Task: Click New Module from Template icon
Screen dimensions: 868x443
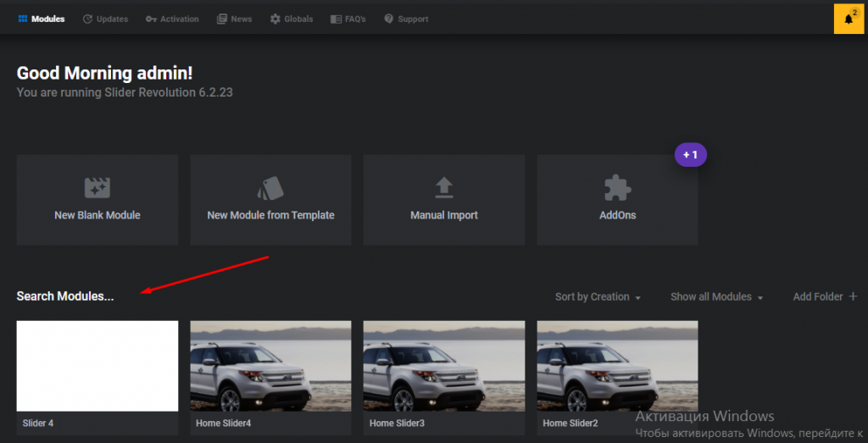Action: point(270,188)
